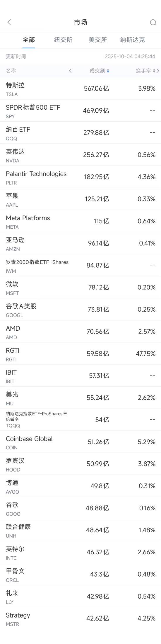Screen dimensions: 161x644
Task: Switch to the 纳斯达克 tab
Action: point(132,40)
